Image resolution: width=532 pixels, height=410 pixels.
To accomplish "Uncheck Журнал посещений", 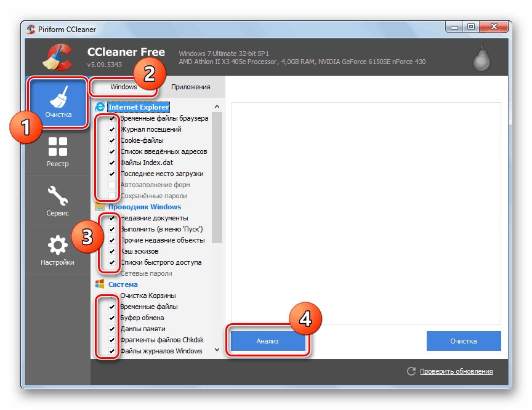I will click(x=112, y=129).
